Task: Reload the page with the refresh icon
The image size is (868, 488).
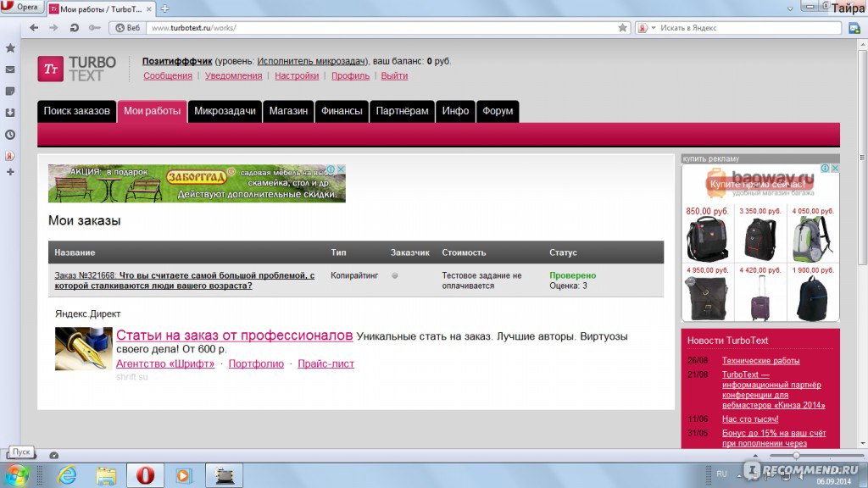Action: click(74, 28)
